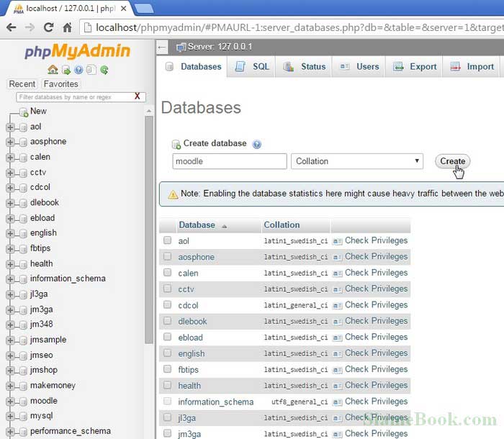
Task: Click the Create button
Action: 452,161
